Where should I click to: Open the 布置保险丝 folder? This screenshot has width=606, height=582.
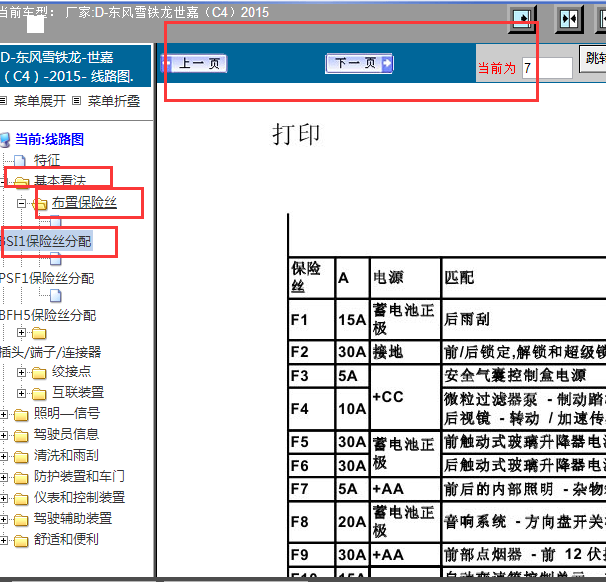[84, 202]
